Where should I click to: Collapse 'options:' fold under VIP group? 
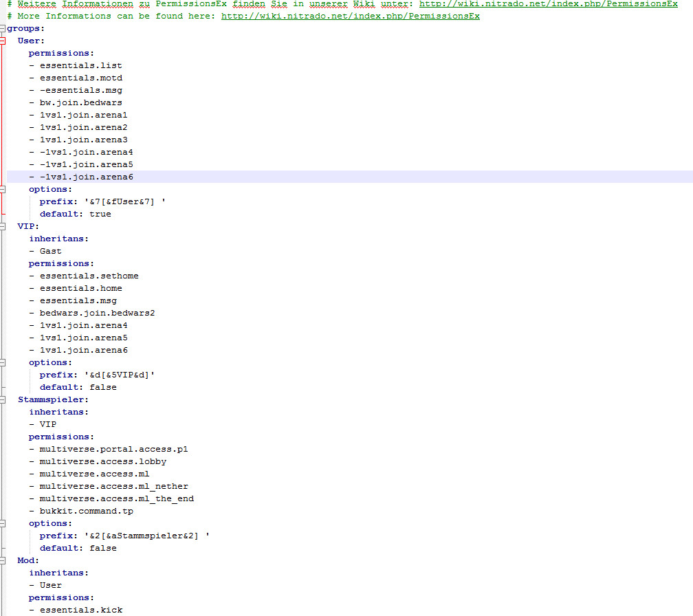point(2,362)
